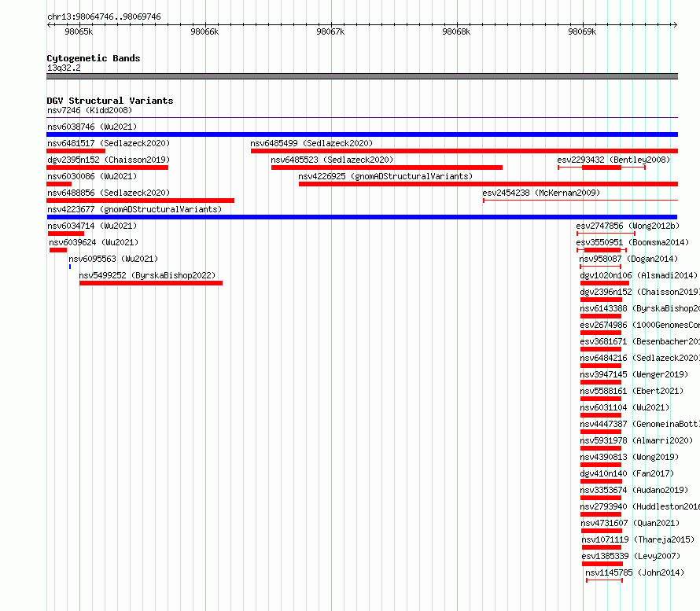Click the red bar under nsv4226925

click(x=488, y=184)
